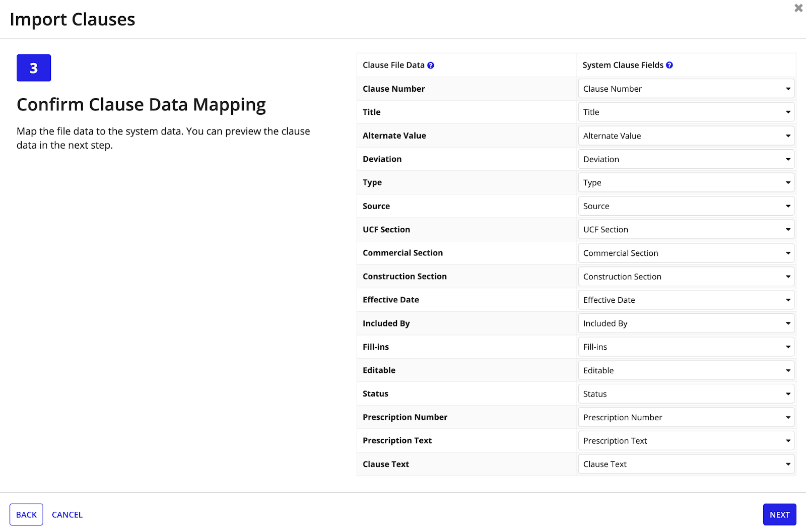Screen dimensions: 806x532
Task: Open the Prescription Text dropdown
Action: click(x=686, y=441)
